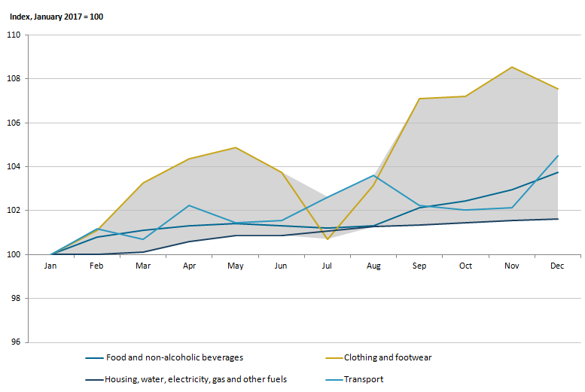The height and width of the screenshot is (392, 585).
Task: Click the Food line endpoint at December
Action: (558, 172)
